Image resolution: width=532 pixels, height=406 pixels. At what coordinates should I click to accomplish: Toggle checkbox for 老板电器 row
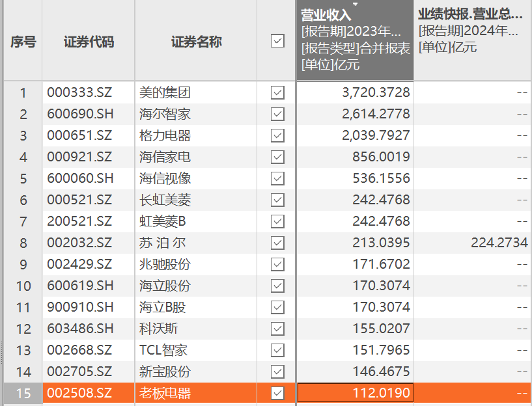point(277,393)
